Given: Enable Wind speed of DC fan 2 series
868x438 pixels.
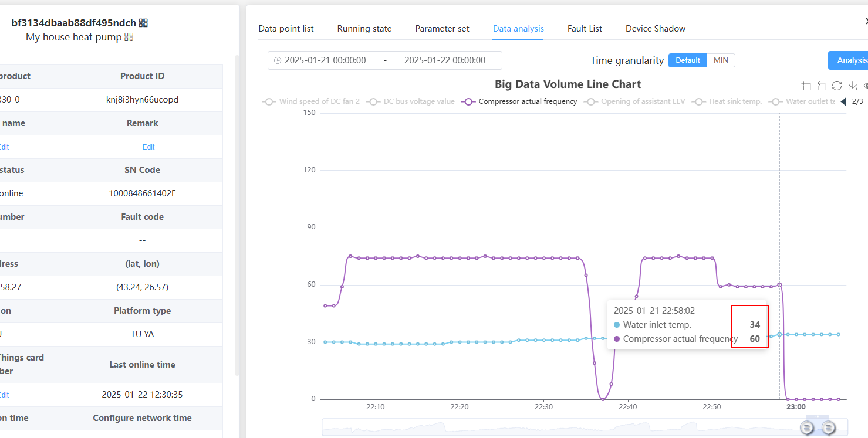Looking at the screenshot, I should pyautogui.click(x=311, y=101).
